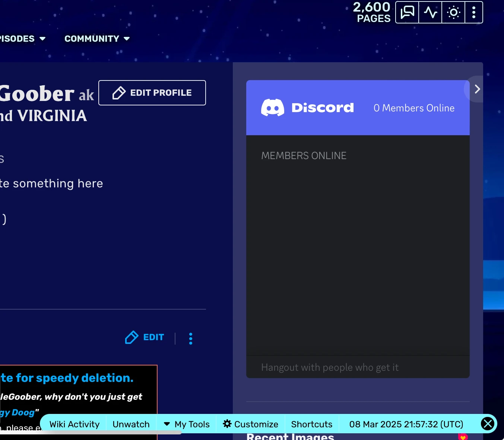Image resolution: width=504 pixels, height=440 pixels.
Task: Dismiss the toolbar with the X button
Action: pyautogui.click(x=488, y=424)
